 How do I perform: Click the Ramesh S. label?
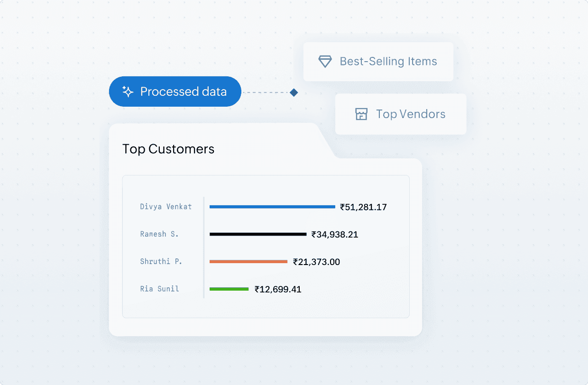[159, 234]
